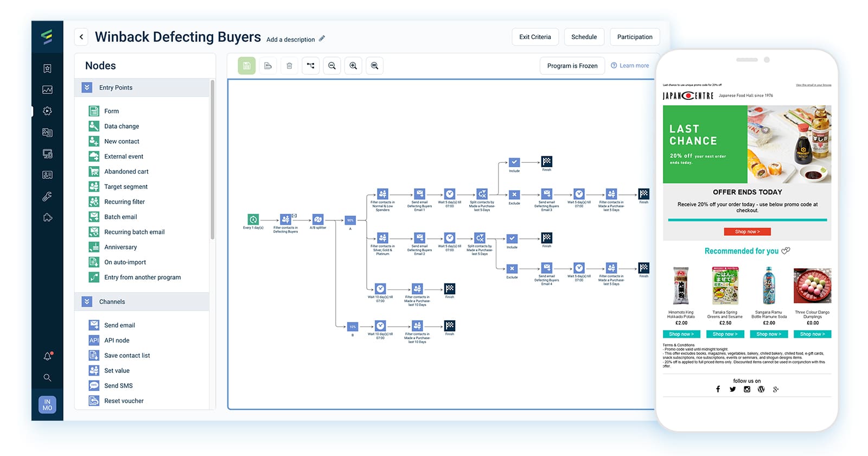Select the Set value node
The image size is (868, 456).
109,371
